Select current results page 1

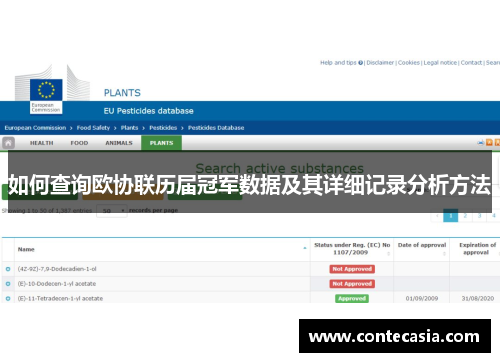pyautogui.click(x=451, y=216)
